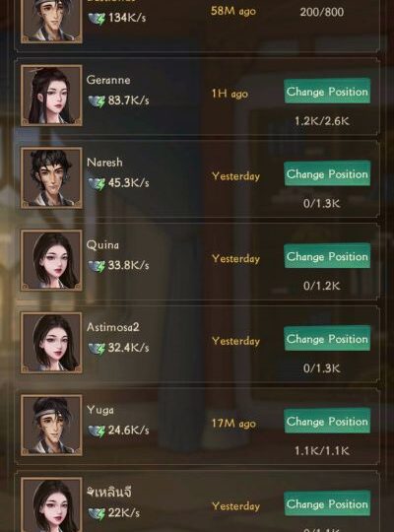Screen dimensions: 394x532
Task: Select Astimosa2's avatar portrait
Action: pos(51,343)
